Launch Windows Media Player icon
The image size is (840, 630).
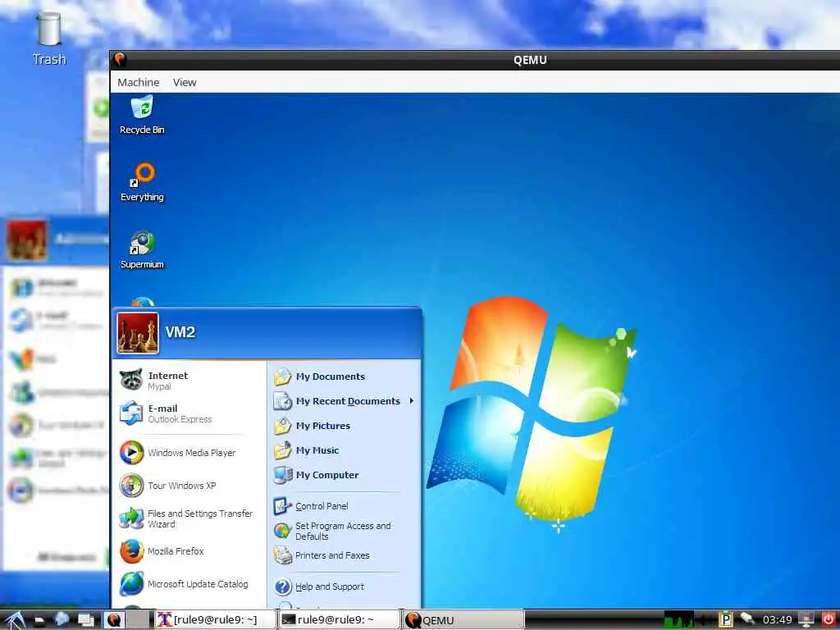131,453
